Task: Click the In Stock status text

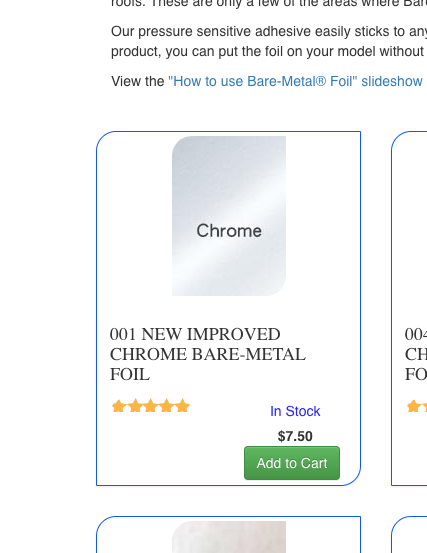Action: [295, 411]
